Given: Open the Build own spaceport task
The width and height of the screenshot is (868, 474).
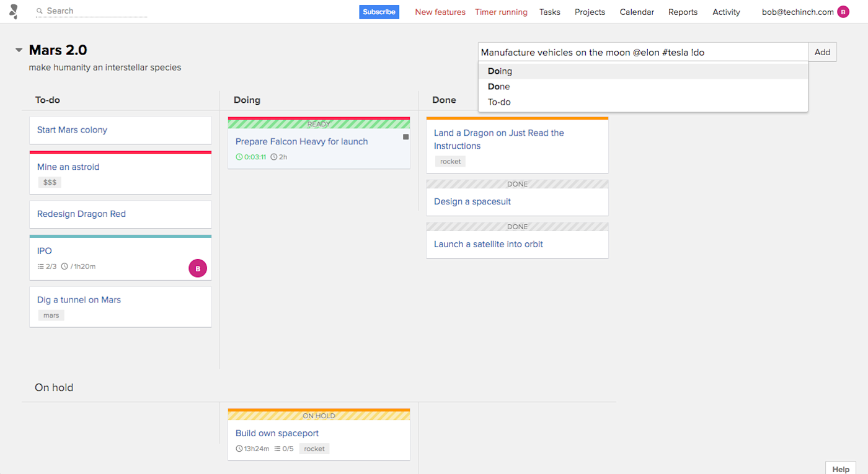Looking at the screenshot, I should 277,434.
